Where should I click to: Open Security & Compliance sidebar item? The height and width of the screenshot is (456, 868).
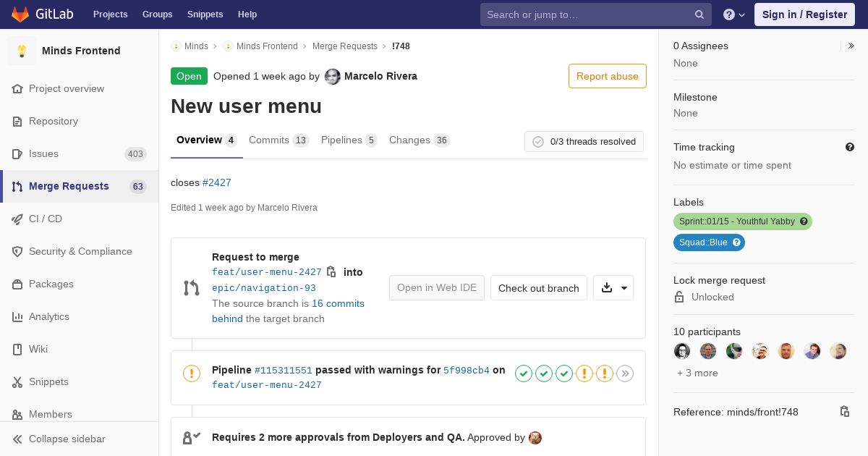(x=80, y=251)
